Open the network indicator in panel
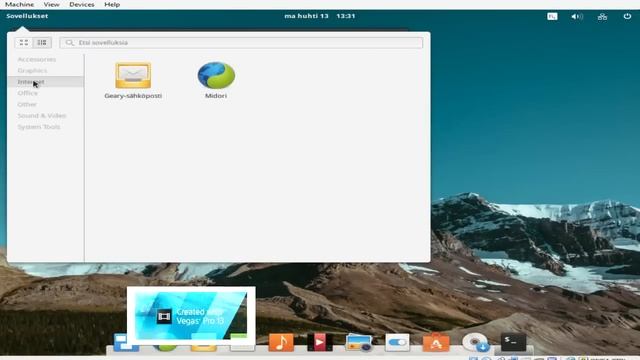 (x=602, y=16)
